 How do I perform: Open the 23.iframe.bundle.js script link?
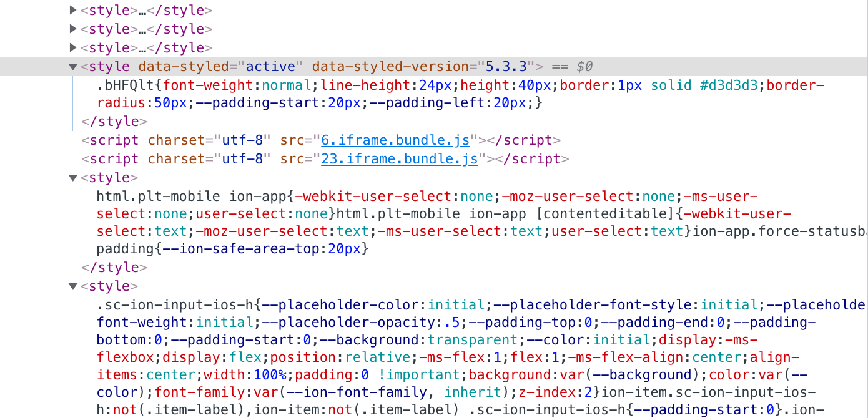click(400, 159)
